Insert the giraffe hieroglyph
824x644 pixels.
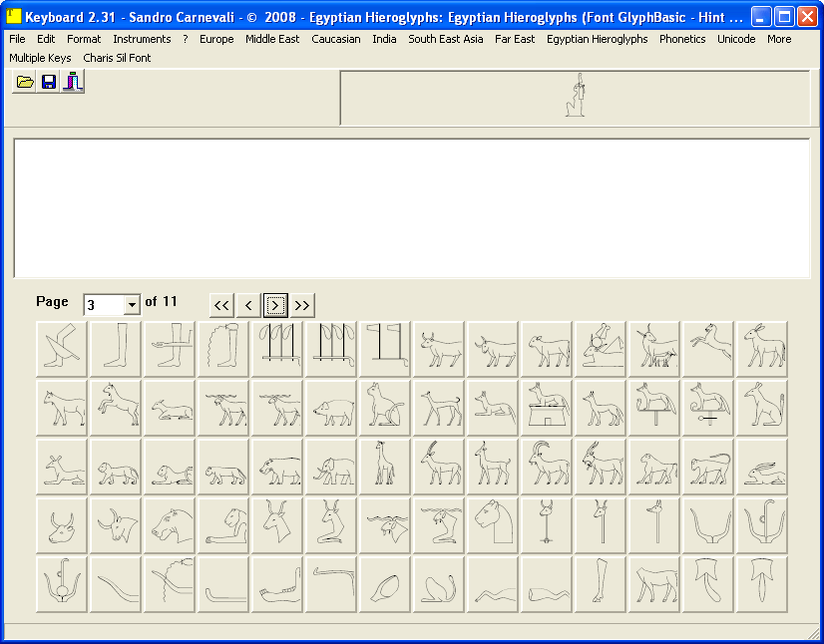(x=385, y=467)
